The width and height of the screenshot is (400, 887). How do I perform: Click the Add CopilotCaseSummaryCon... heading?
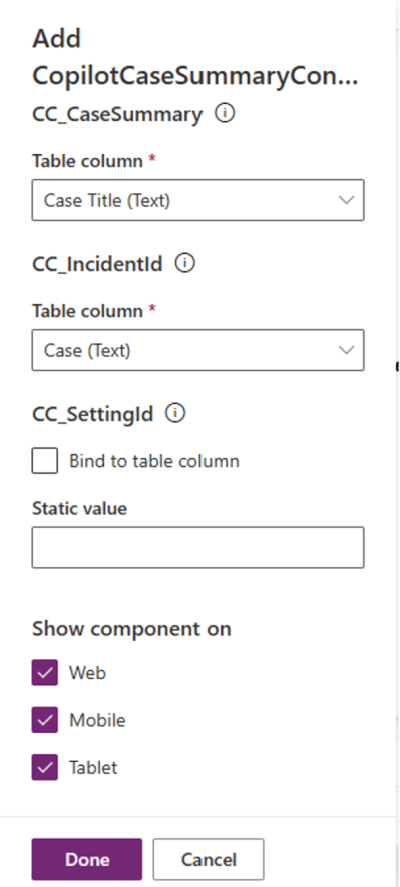[195, 58]
